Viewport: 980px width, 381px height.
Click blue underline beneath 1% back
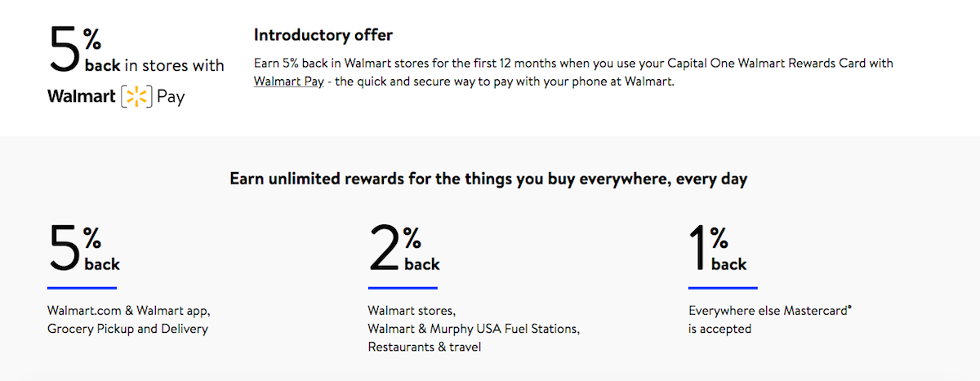pyautogui.click(x=723, y=287)
